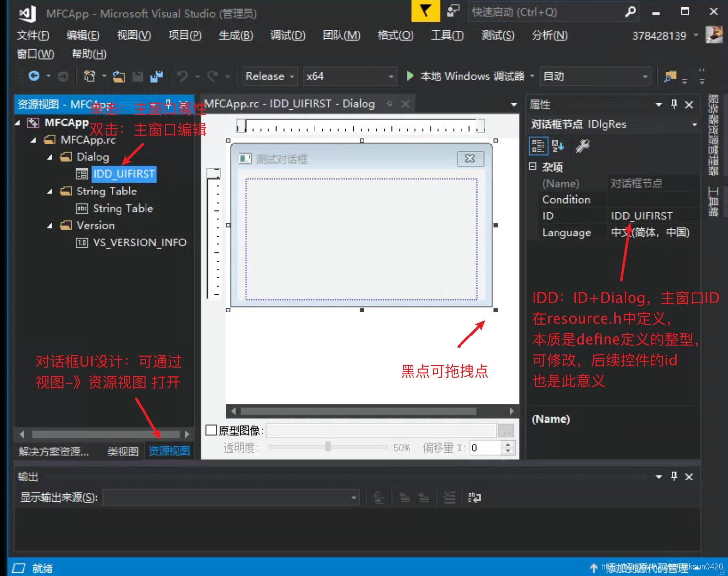Click account name 378428139
The height and width of the screenshot is (576, 728).
[x=659, y=36]
